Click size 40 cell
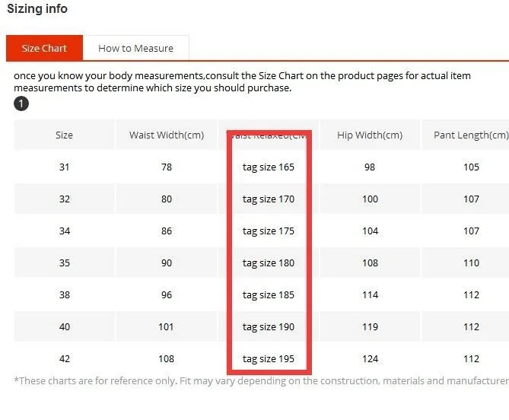This screenshot has height=420, width=509. point(64,327)
